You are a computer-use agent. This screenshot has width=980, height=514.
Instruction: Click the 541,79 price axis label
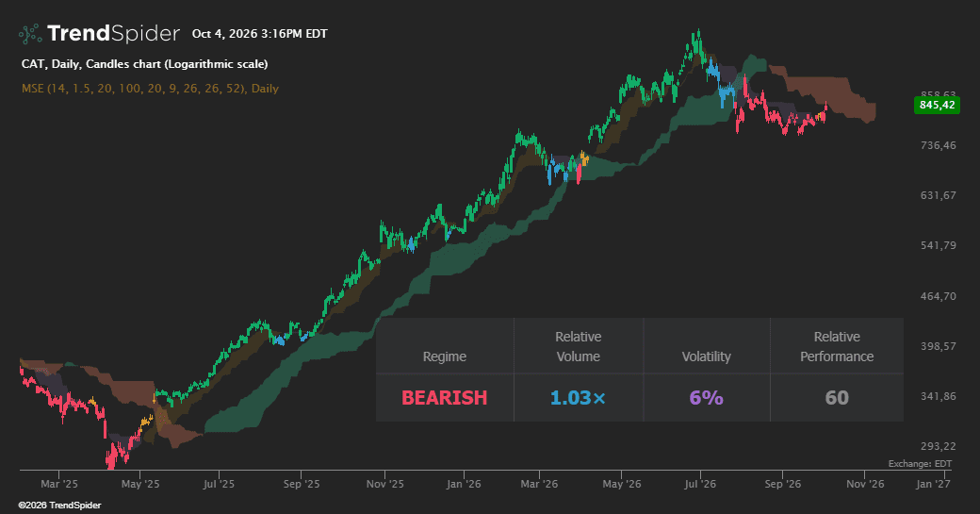coord(939,245)
